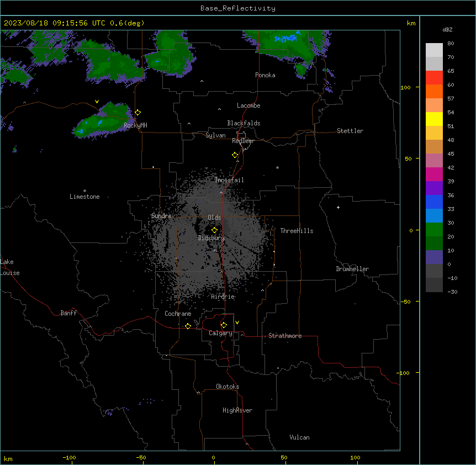Screen dimensions: 476x465
Task: Click the Didsbury label
Action: [x=211, y=238]
